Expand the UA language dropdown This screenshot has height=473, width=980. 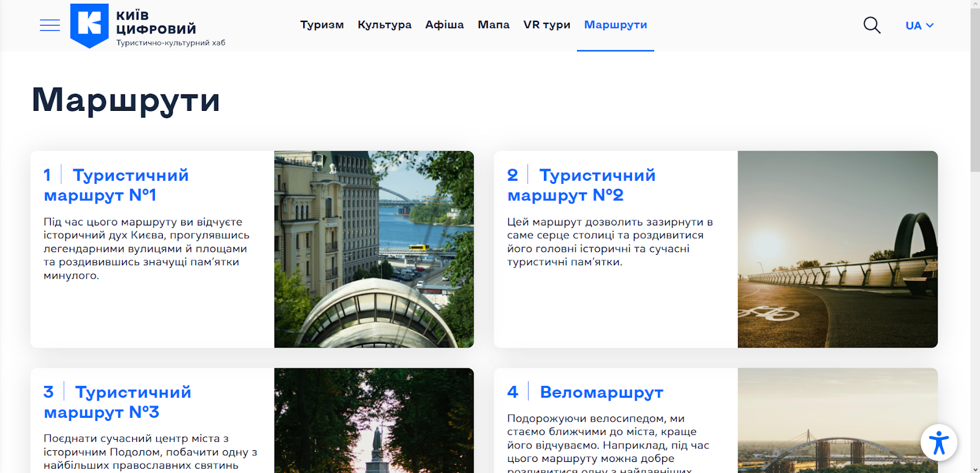pos(919,26)
